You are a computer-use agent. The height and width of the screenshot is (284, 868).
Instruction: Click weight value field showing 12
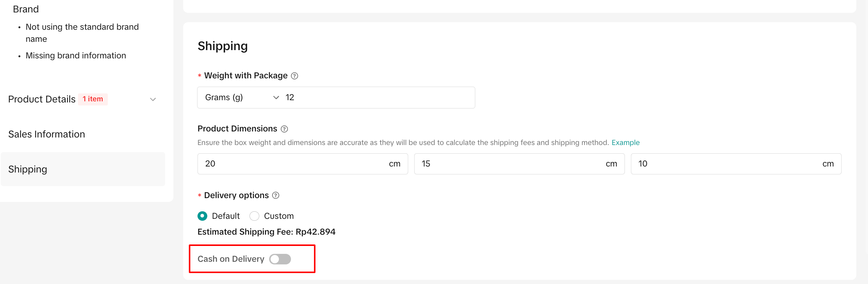click(377, 98)
